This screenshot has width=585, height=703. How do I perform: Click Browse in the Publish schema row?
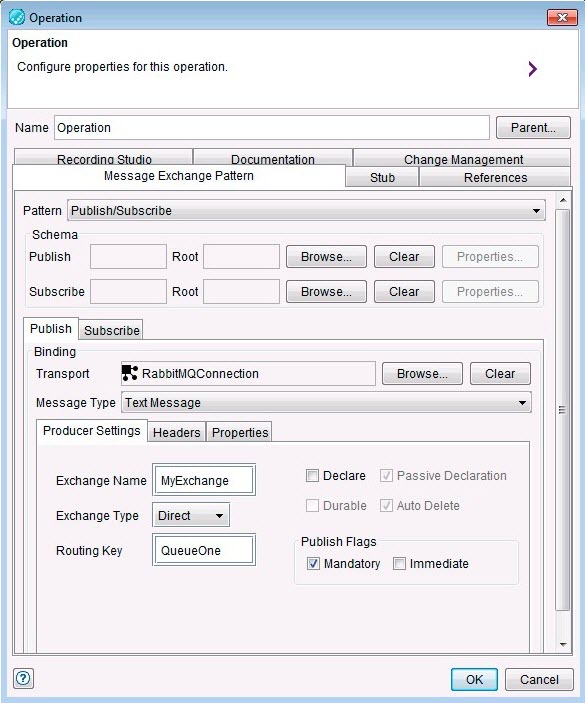[x=326, y=257]
